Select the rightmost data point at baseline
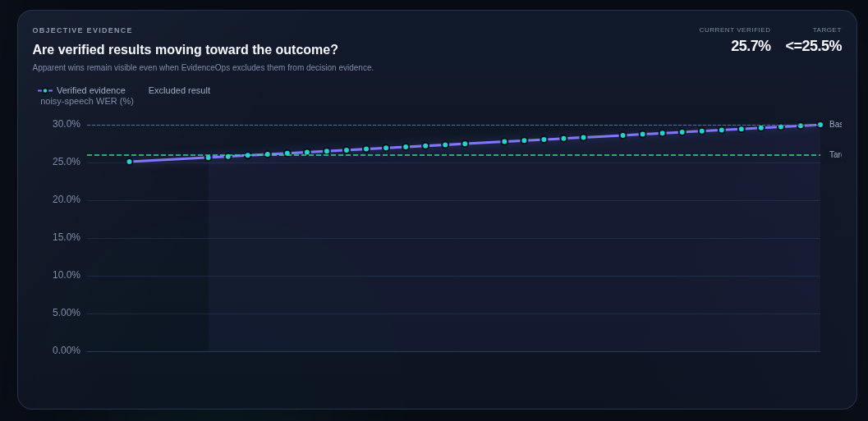 [x=820, y=125]
